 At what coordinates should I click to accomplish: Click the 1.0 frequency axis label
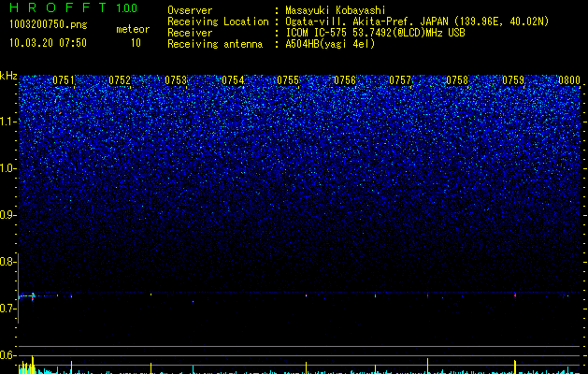(x=7, y=168)
